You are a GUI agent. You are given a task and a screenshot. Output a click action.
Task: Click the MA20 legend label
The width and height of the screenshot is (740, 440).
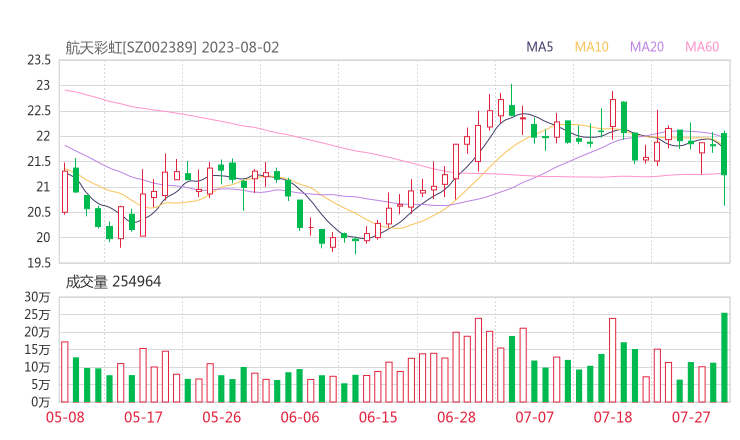[647, 47]
